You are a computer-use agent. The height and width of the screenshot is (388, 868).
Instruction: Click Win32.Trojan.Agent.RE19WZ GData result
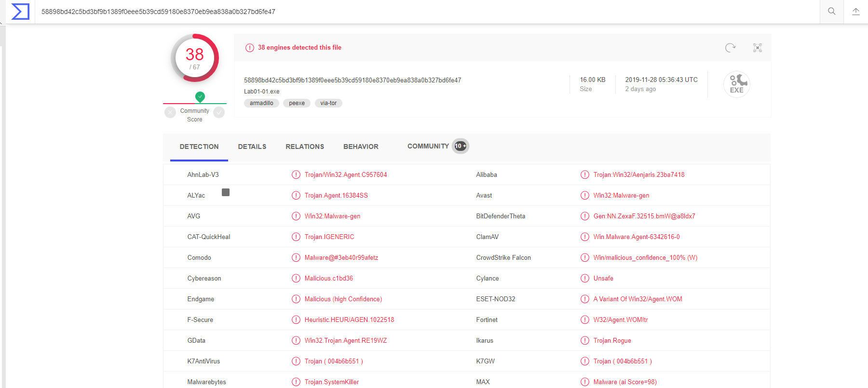click(346, 340)
